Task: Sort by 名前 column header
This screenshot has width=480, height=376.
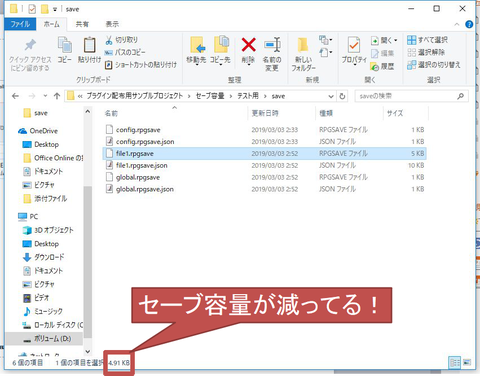Action: pyautogui.click(x=111, y=113)
